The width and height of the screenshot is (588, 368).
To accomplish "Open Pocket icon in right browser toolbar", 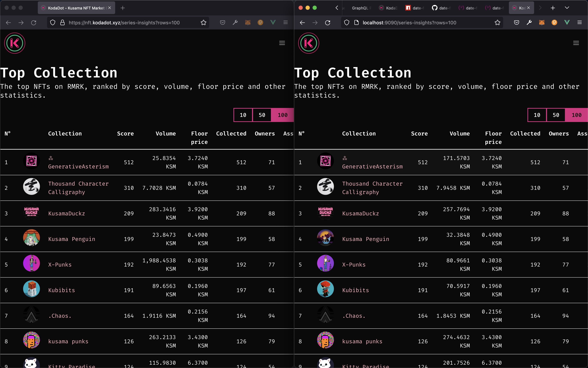I will pos(516,23).
